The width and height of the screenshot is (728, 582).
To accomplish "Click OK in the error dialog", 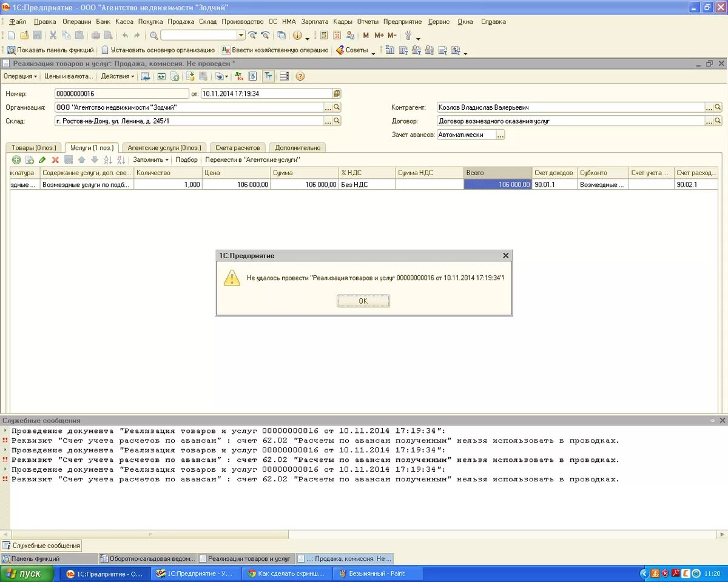I will (x=363, y=301).
